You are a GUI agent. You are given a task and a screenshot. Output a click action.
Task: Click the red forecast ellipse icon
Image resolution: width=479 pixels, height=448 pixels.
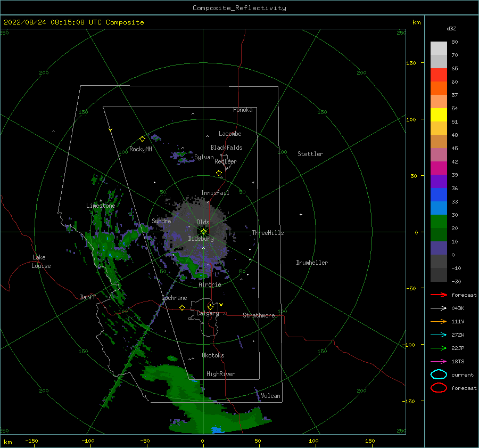[439, 388]
